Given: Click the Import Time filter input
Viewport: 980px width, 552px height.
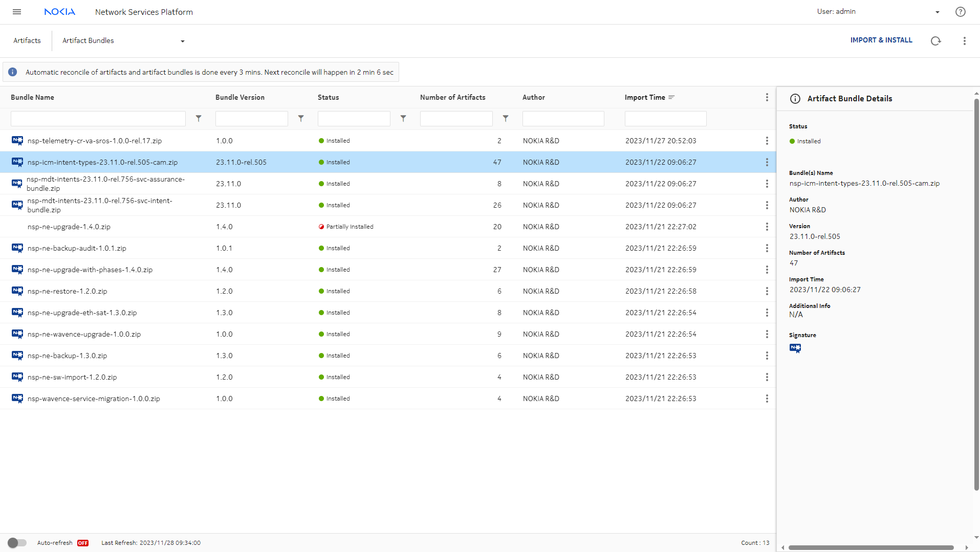Looking at the screenshot, I should pos(666,119).
